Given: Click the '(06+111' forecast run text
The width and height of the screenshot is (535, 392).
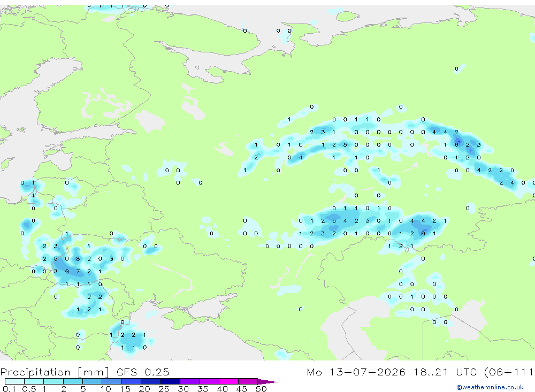Looking at the screenshot, I should [x=509, y=372].
